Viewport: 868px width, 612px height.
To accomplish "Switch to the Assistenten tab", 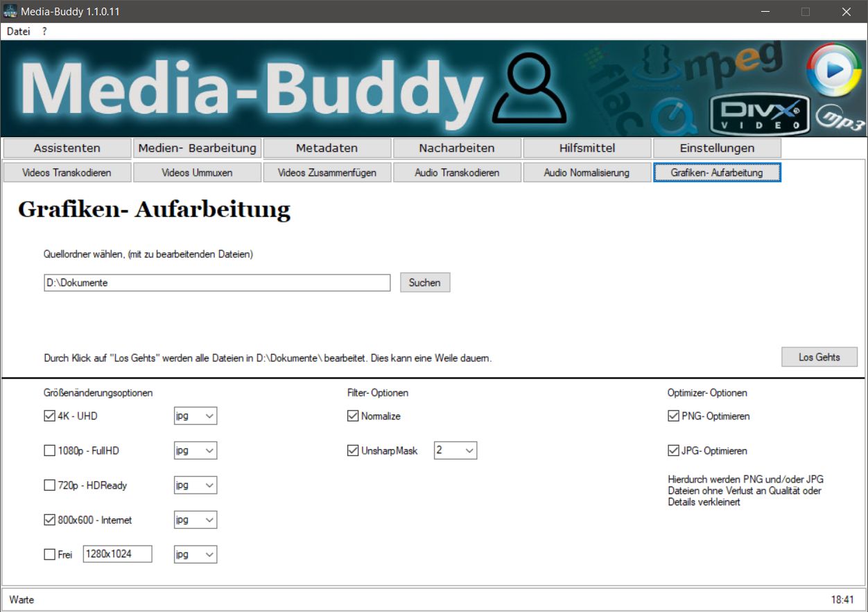I will (x=67, y=148).
